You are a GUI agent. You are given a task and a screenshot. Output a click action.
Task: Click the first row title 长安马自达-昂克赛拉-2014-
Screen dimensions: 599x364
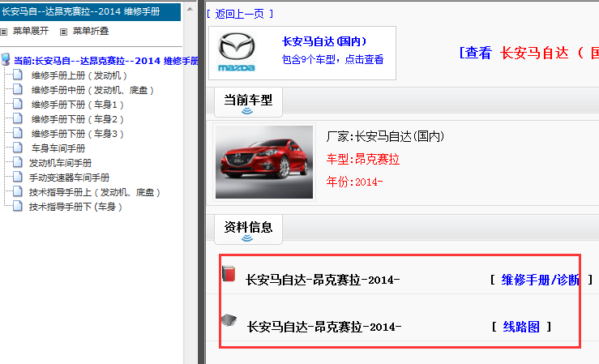click(323, 280)
